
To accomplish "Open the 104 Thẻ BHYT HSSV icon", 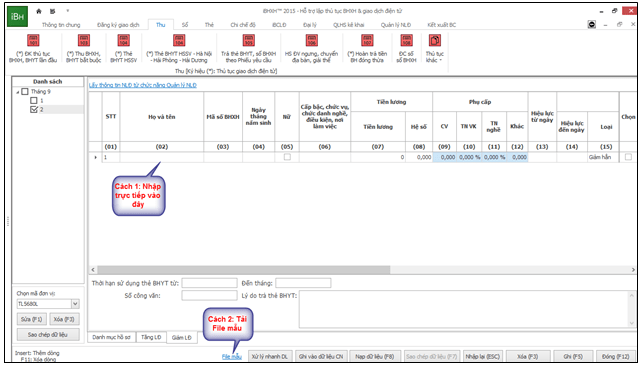I will click(124, 41).
